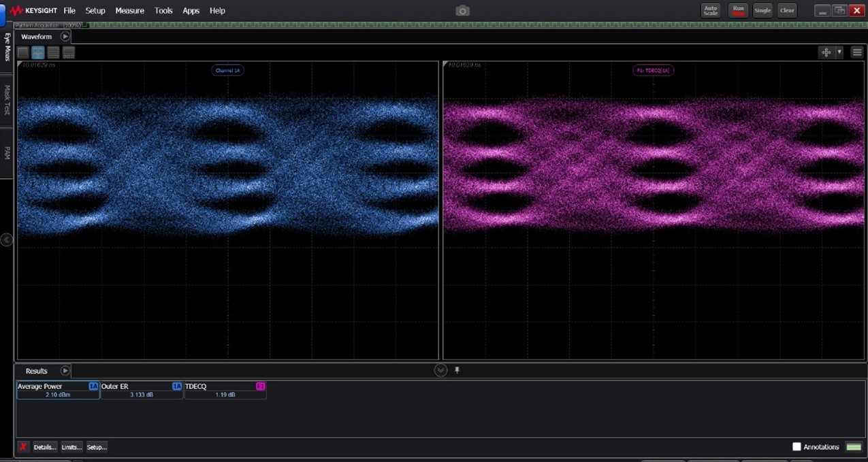Click the play icon beside Results tab
This screenshot has height=462, width=868.
point(65,371)
